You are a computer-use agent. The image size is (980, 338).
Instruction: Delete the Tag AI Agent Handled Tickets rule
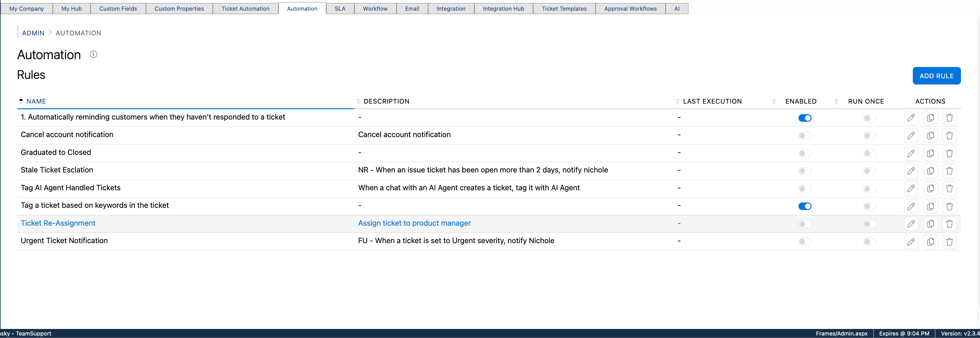pyautogui.click(x=950, y=188)
